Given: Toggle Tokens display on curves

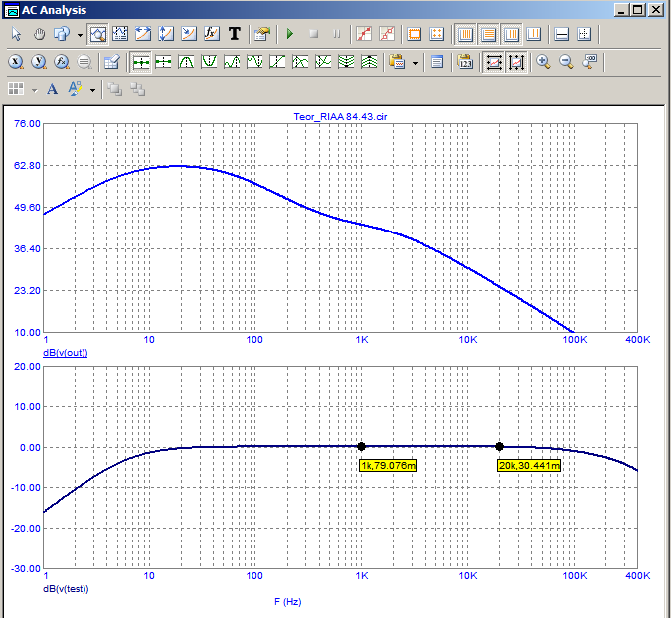Looking at the screenshot, I should pos(387,34).
